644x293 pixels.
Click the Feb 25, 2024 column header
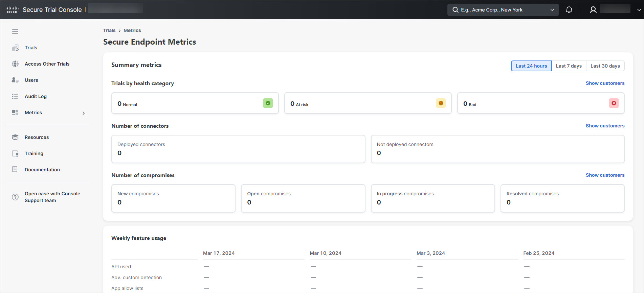click(x=539, y=253)
